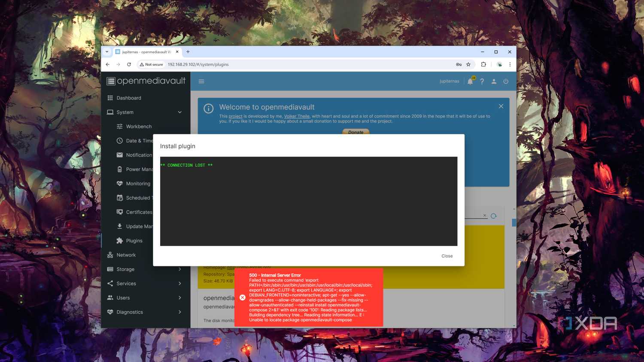Click the Not secure site indicator
Image resolution: width=644 pixels, height=362 pixels.
click(x=152, y=64)
